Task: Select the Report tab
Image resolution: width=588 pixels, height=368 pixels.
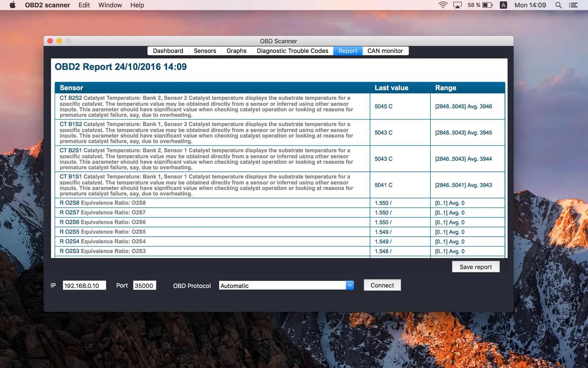Action: pyautogui.click(x=348, y=51)
